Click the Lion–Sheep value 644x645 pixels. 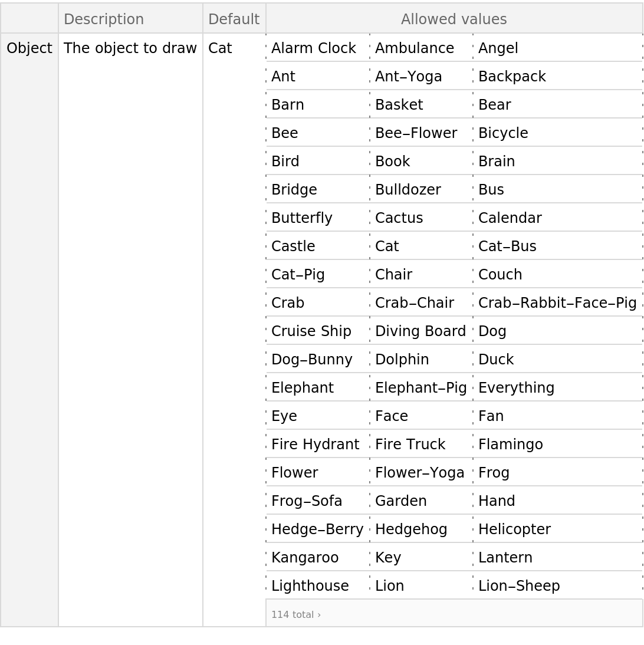click(519, 585)
